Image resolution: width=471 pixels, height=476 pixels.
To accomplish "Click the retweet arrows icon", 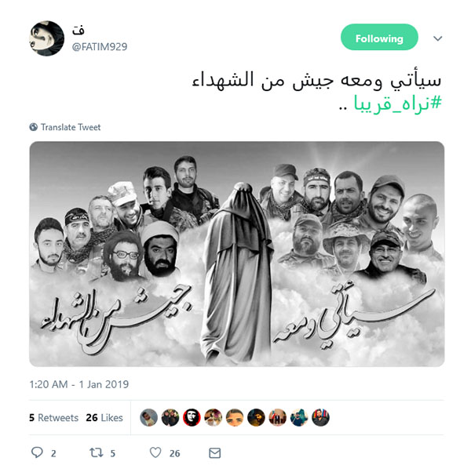I will [97, 453].
